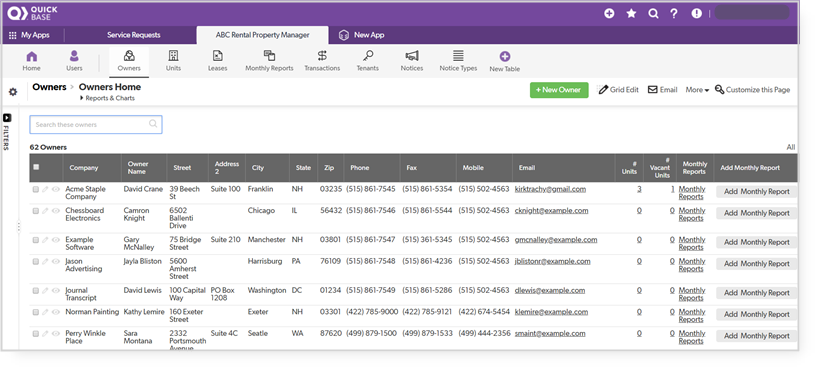Click the green New Owner button
Viewport: 815px width, 367px height.
pyautogui.click(x=559, y=90)
